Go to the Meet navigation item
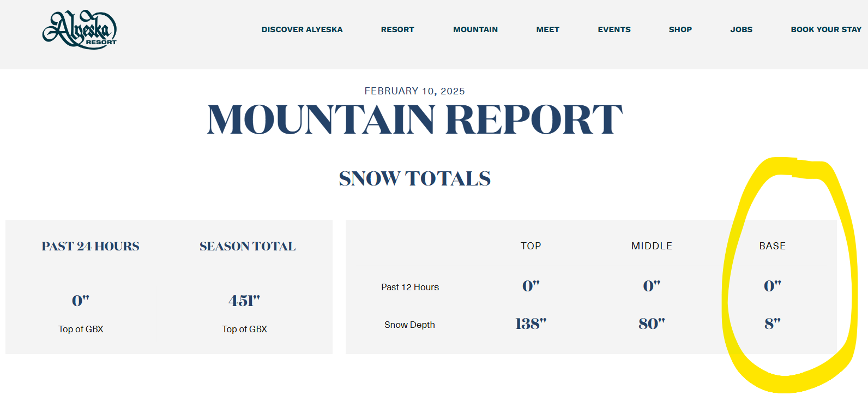The height and width of the screenshot is (395, 868). click(x=547, y=29)
